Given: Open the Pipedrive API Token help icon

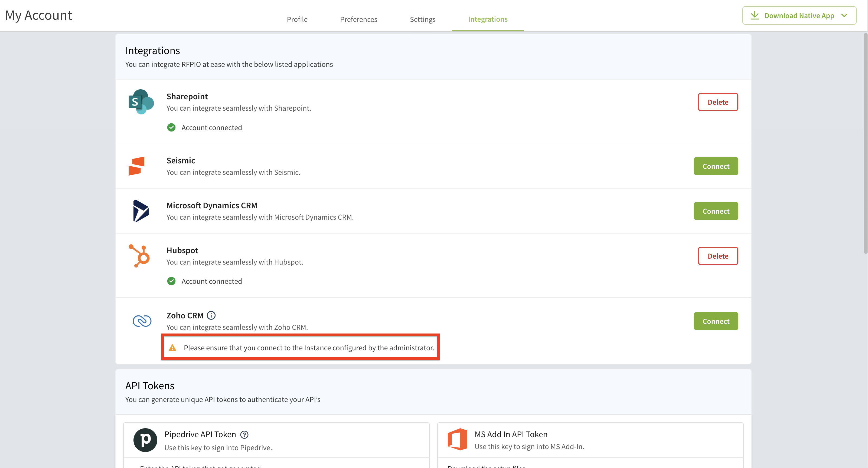Looking at the screenshot, I should (244, 435).
